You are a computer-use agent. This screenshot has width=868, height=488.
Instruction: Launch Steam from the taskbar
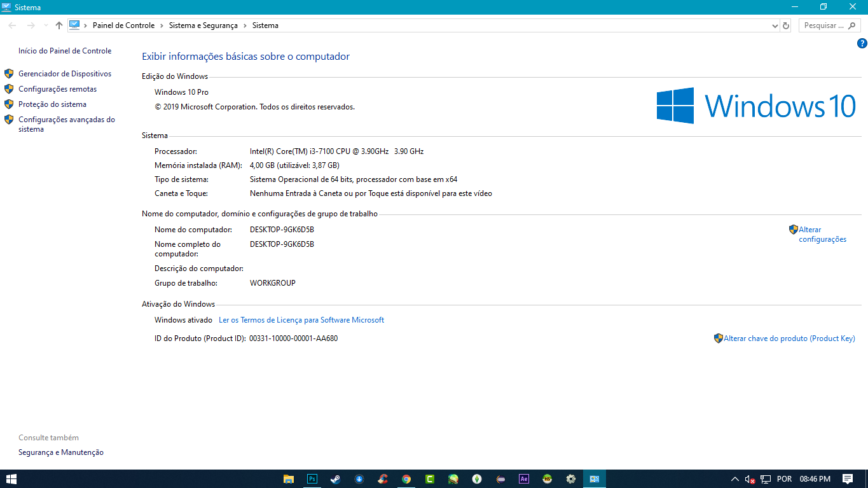click(x=335, y=479)
